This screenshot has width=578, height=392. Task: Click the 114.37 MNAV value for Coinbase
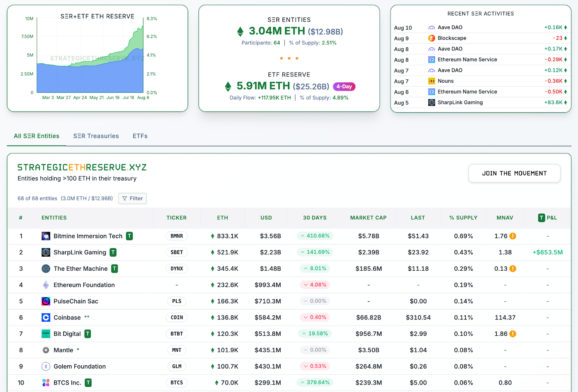(x=505, y=317)
